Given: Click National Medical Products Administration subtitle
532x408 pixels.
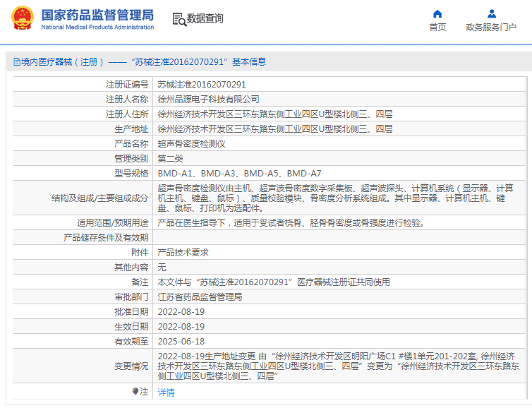Looking at the screenshot, I should click(97, 27).
